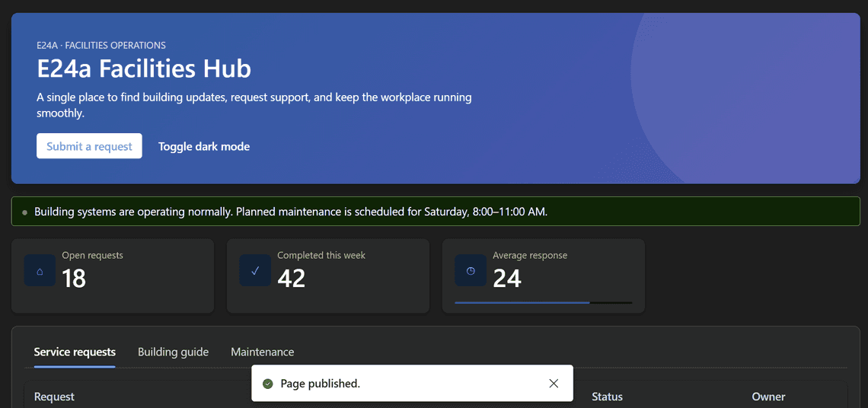Click the status dot in maintenance banner
The image size is (868, 408).
[24, 212]
